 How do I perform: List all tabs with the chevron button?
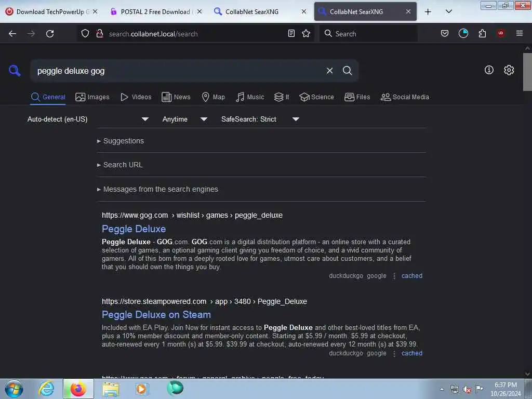448,11
